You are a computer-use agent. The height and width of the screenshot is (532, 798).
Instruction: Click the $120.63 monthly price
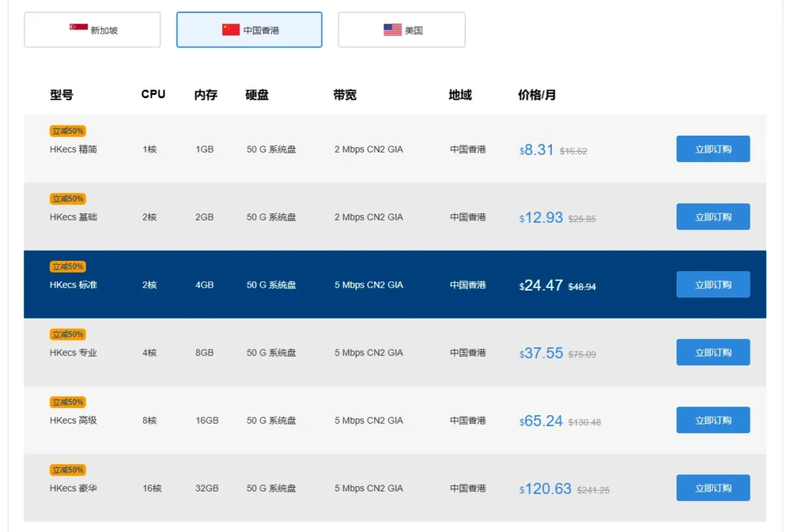click(546, 488)
